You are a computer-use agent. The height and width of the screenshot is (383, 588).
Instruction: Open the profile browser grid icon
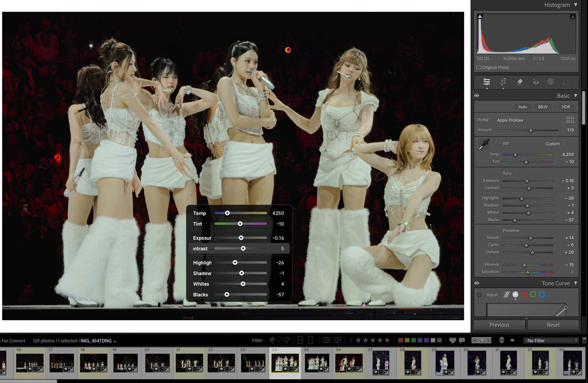coord(571,120)
